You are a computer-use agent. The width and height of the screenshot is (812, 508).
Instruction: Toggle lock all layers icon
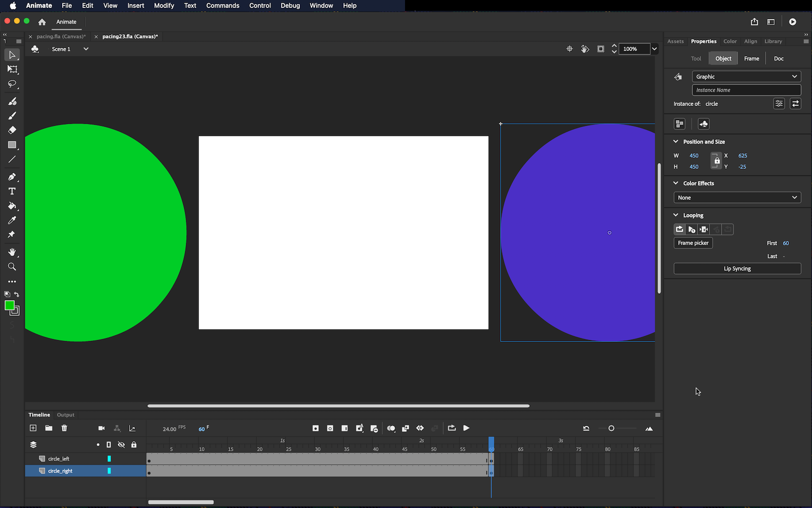click(x=134, y=445)
